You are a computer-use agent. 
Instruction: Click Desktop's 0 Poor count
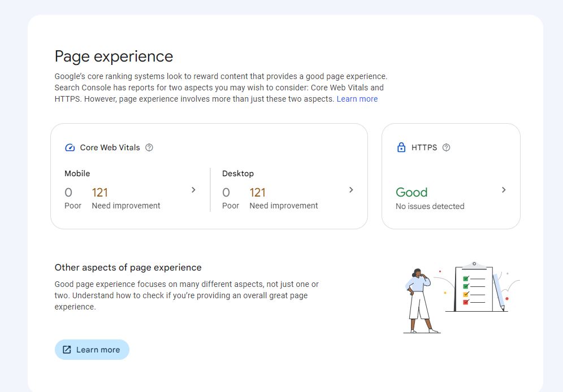[226, 193]
